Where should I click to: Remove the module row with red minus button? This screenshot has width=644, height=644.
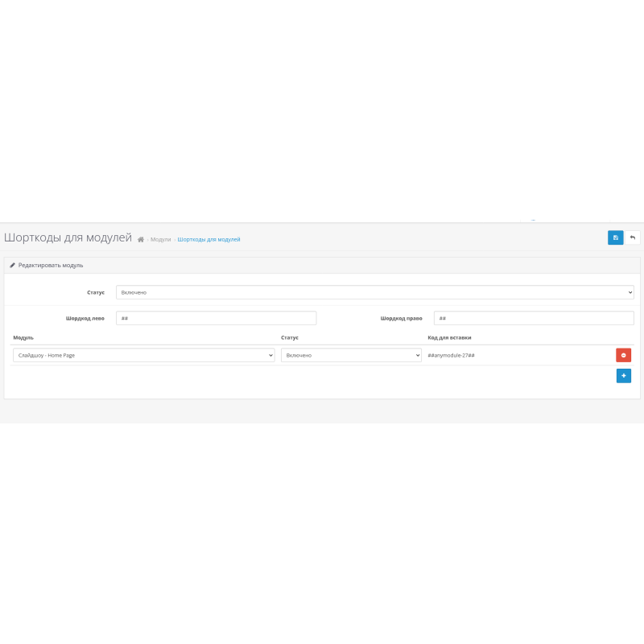623,355
